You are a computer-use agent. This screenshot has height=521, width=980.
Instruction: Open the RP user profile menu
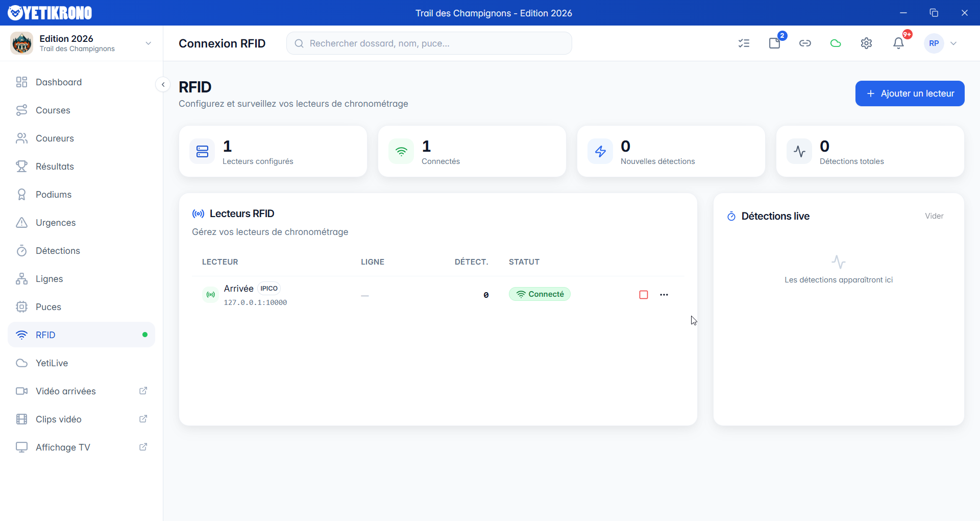[x=941, y=43]
